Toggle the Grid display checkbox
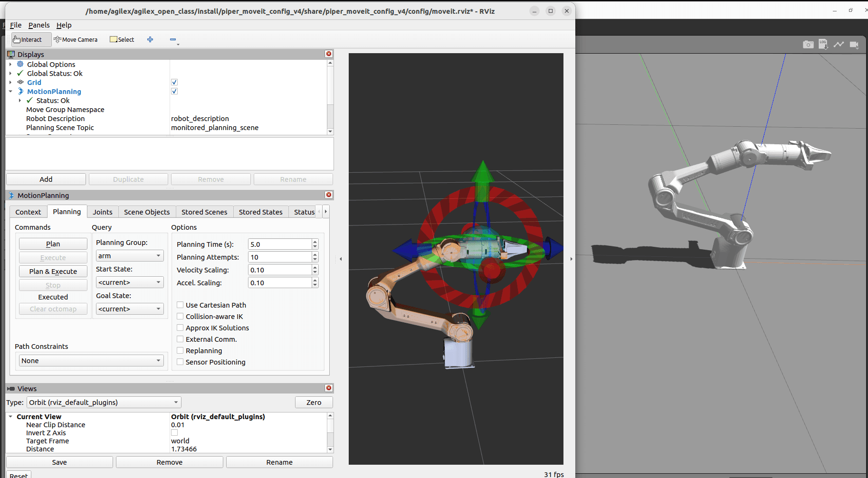This screenshot has width=868, height=478. point(174,82)
